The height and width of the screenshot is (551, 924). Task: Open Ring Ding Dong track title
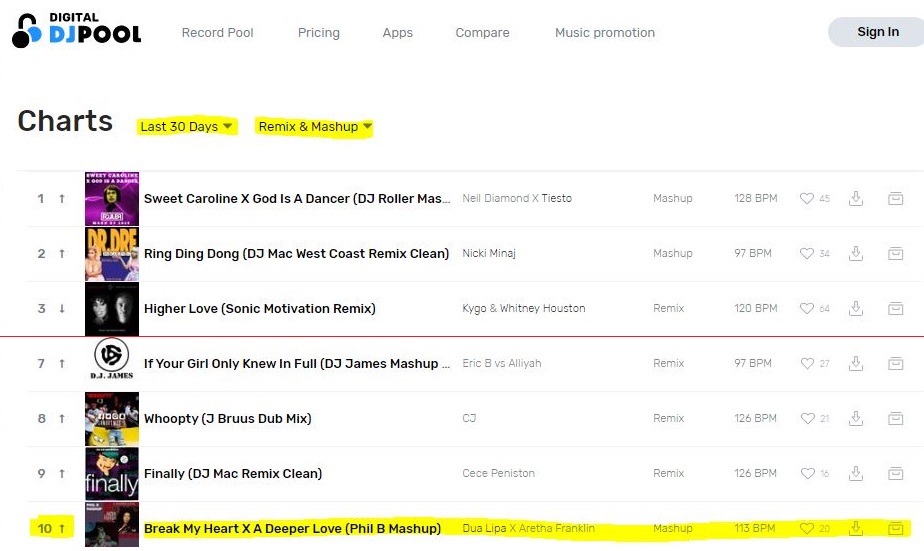tap(296, 253)
